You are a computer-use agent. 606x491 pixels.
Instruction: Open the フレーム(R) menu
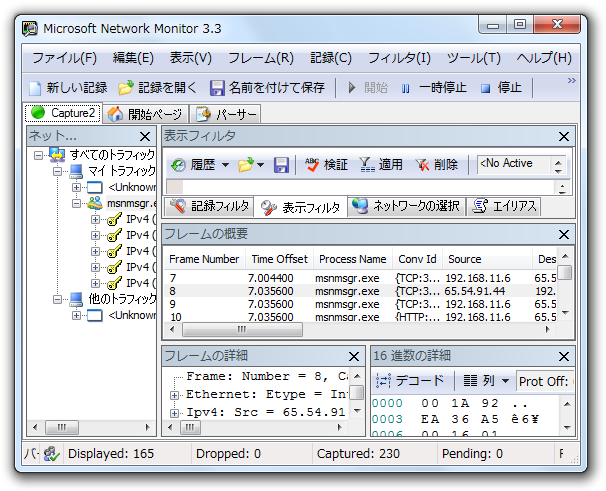coord(261,58)
